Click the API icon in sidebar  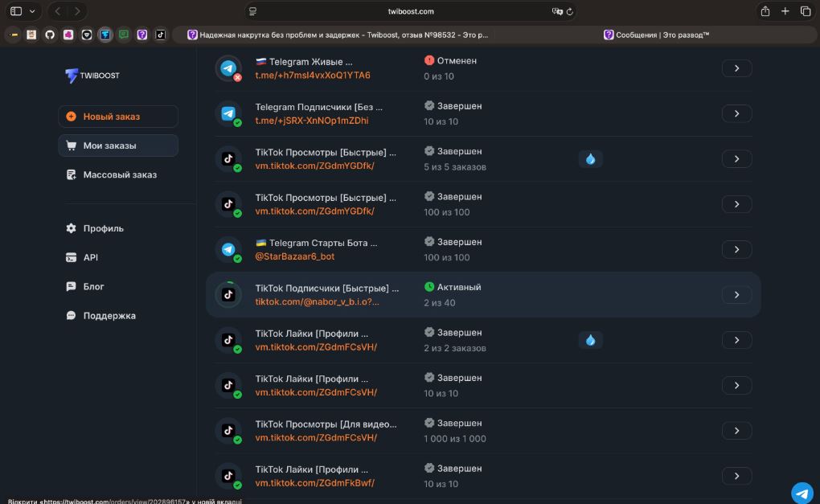point(71,258)
